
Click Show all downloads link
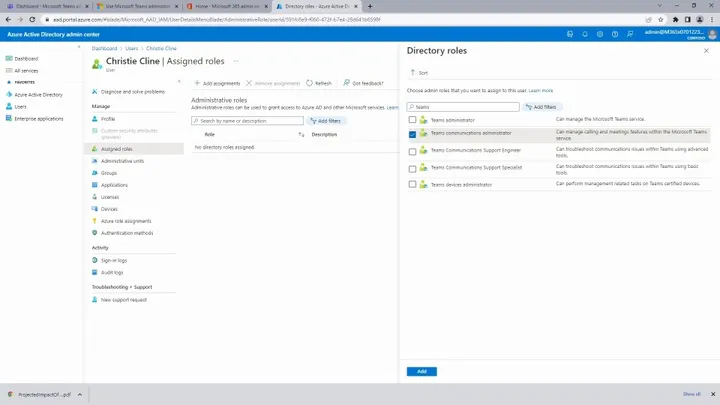point(692,394)
